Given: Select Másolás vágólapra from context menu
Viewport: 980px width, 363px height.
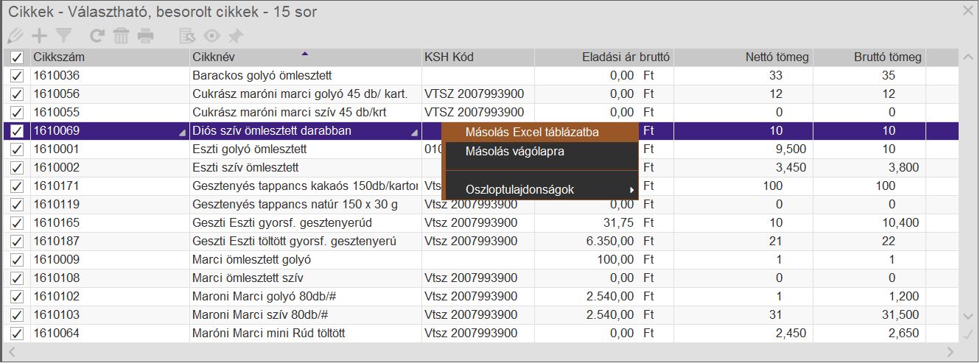Looking at the screenshot, I should click(x=514, y=152).
